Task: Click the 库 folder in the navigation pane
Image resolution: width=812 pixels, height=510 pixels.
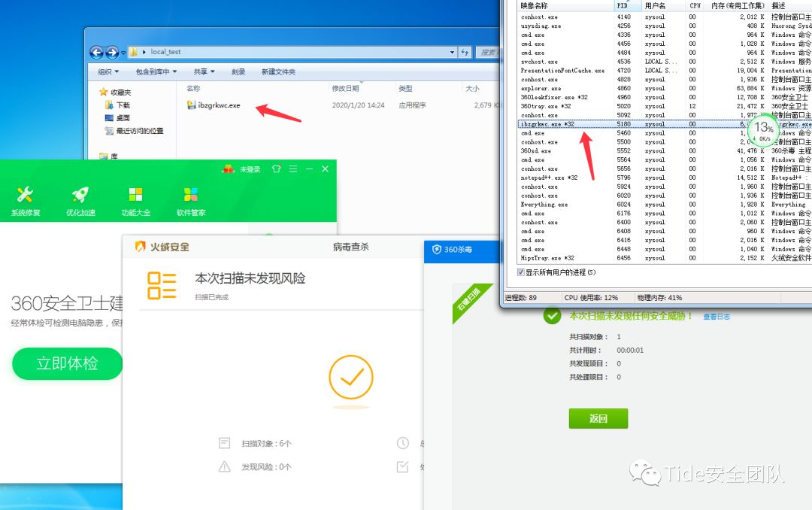Action: (109, 156)
